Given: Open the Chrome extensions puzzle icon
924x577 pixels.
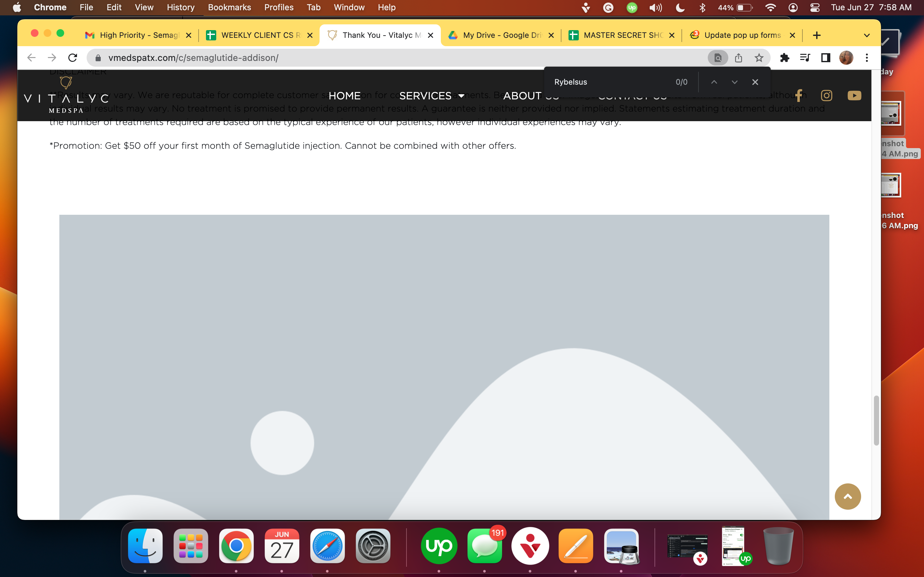Looking at the screenshot, I should tap(785, 58).
